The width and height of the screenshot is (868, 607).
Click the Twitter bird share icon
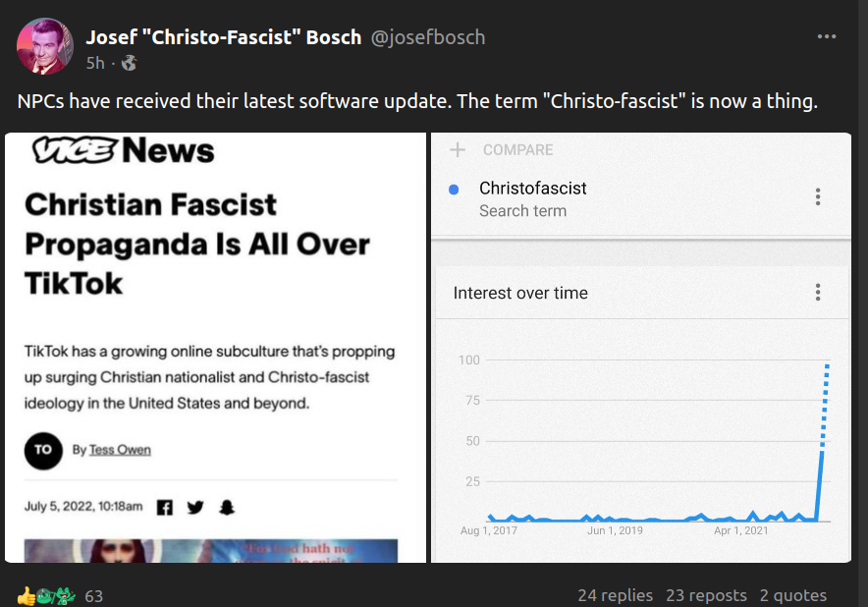point(195,507)
